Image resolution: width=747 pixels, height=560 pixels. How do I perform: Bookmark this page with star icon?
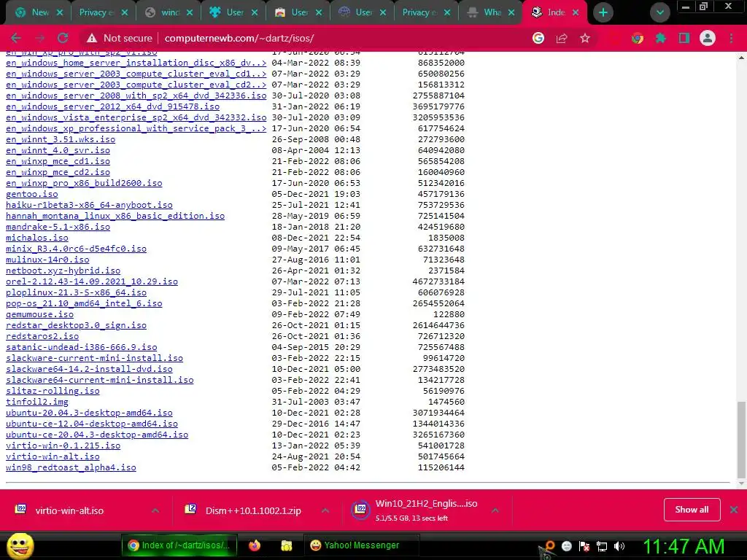tap(585, 38)
